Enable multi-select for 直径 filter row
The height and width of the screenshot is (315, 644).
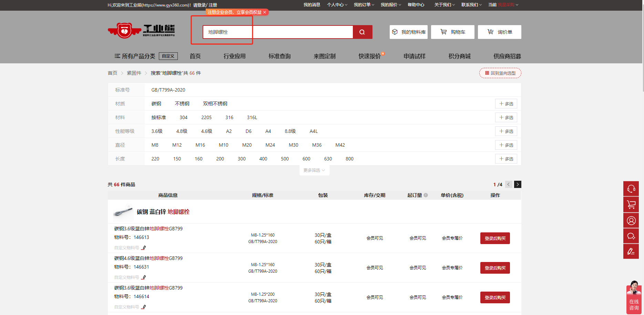[x=506, y=145]
